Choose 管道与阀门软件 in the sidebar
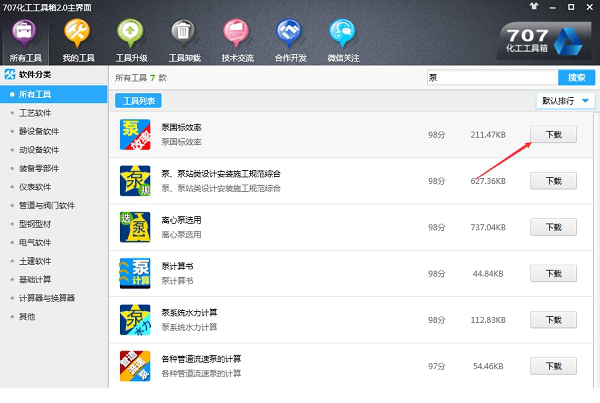This screenshot has width=600, height=403. [x=46, y=205]
